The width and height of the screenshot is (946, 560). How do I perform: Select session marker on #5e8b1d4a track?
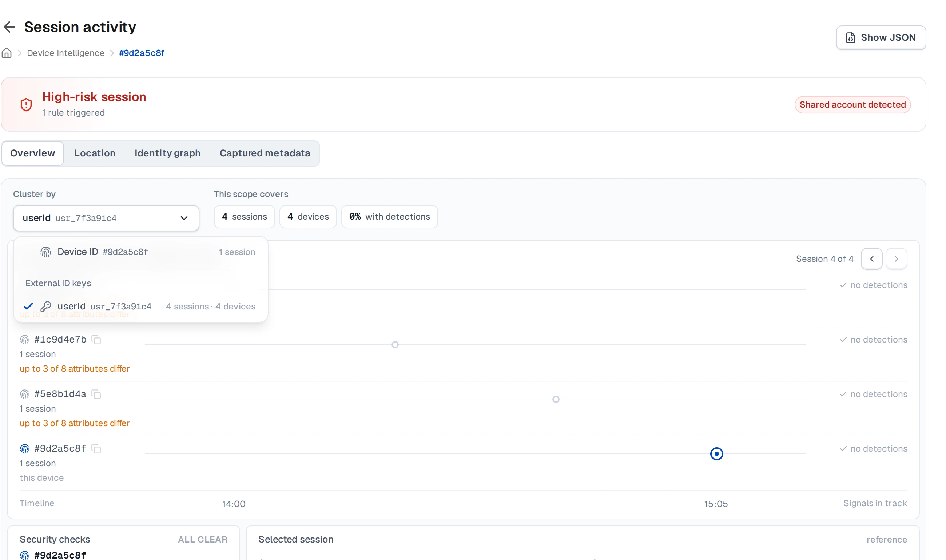click(x=556, y=399)
